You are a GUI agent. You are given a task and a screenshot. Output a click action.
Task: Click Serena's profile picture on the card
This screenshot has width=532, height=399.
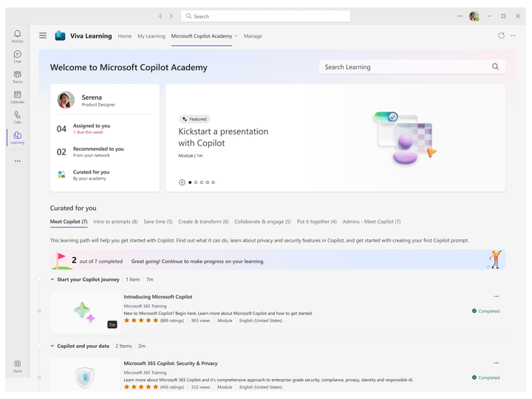click(x=66, y=100)
